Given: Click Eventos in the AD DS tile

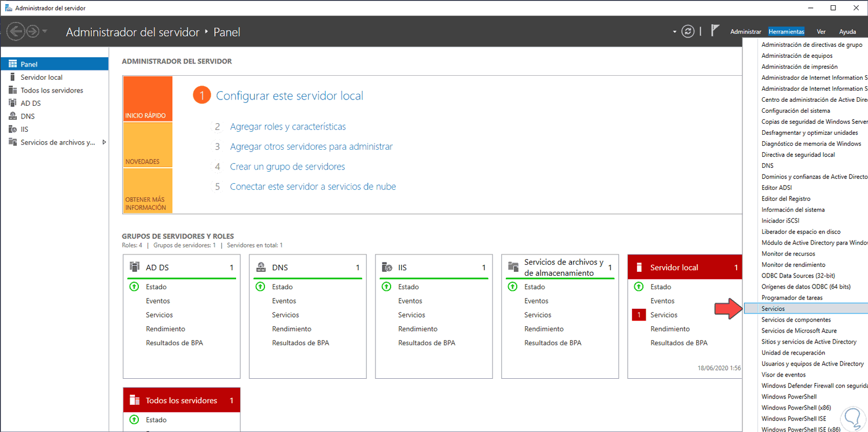Looking at the screenshot, I should click(x=158, y=301).
